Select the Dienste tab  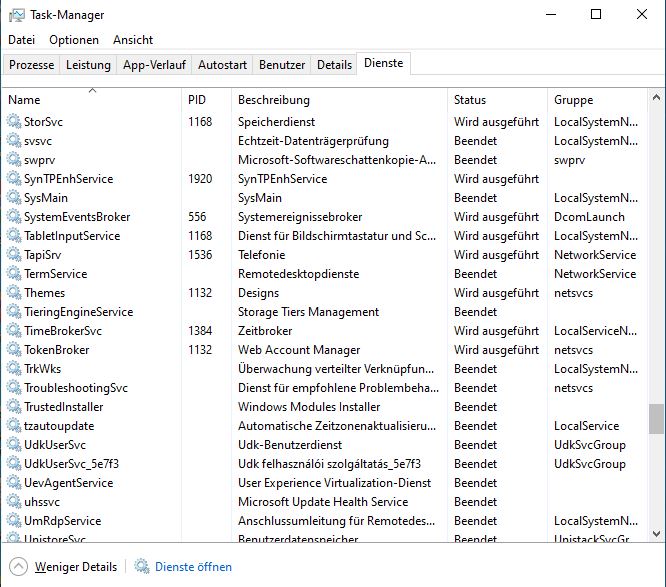384,63
